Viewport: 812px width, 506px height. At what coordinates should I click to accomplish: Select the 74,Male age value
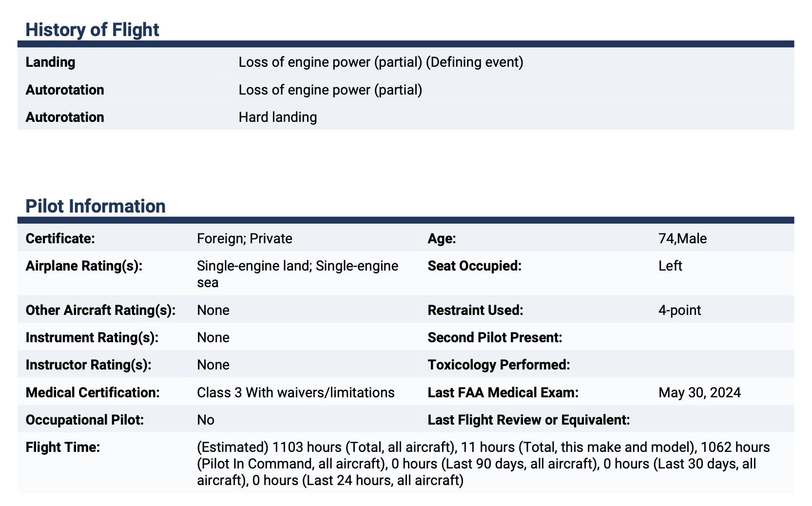[x=682, y=238]
